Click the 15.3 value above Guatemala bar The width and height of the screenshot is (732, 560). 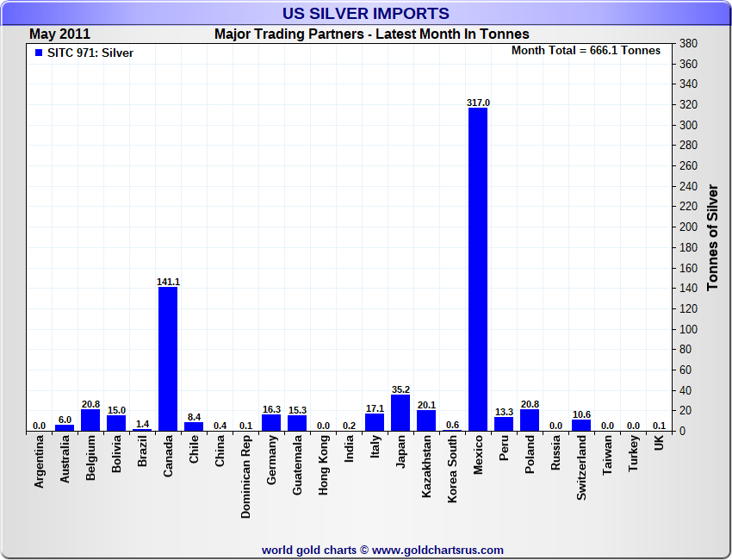pos(297,410)
